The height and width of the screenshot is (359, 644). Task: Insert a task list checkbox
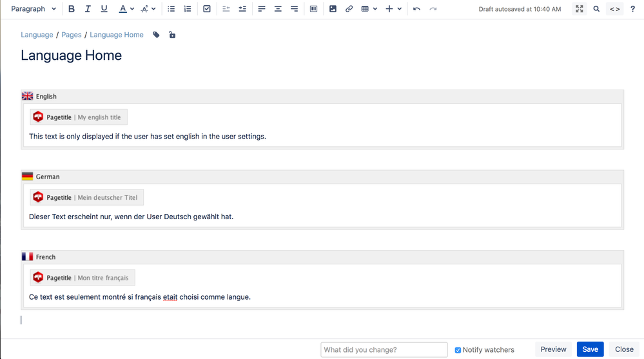pyautogui.click(x=207, y=8)
